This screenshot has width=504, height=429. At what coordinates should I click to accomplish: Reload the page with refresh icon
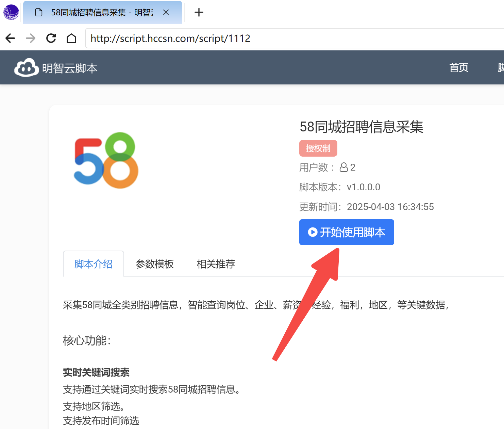pyautogui.click(x=51, y=38)
